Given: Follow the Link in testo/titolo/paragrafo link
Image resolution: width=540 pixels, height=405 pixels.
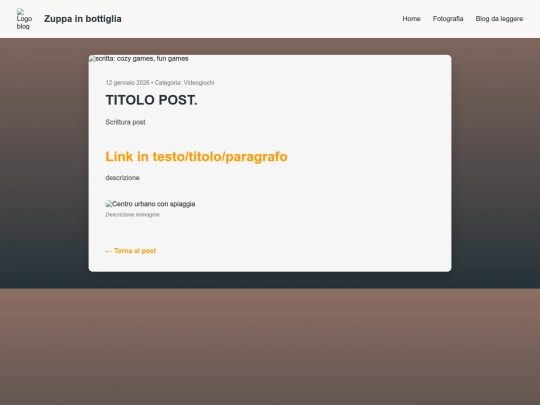Looking at the screenshot, I should pos(196,156).
